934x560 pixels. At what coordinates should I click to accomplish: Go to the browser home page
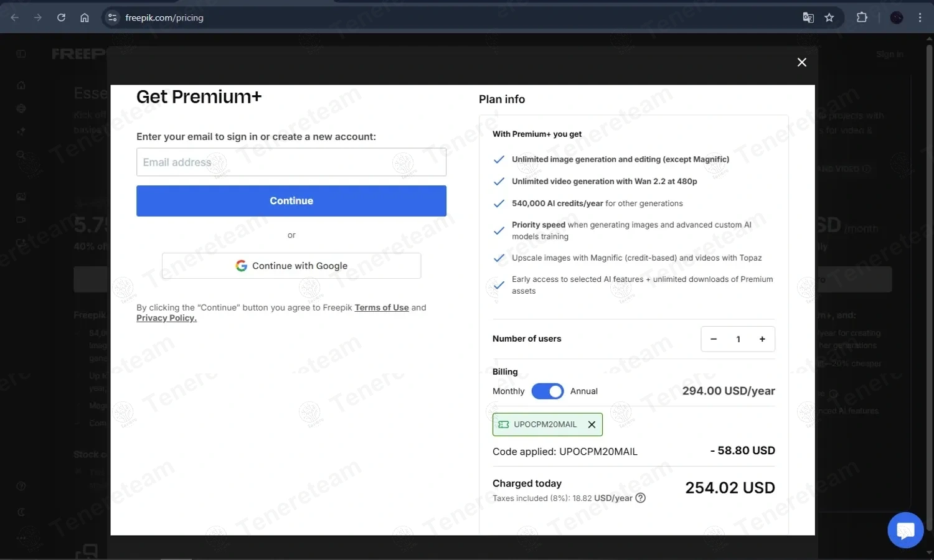pos(85,17)
